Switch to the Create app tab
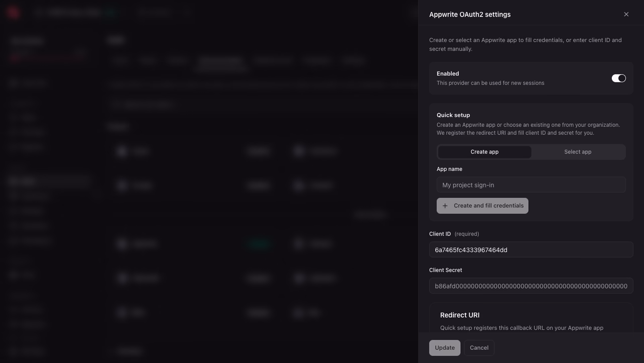The image size is (644, 363). (485, 152)
